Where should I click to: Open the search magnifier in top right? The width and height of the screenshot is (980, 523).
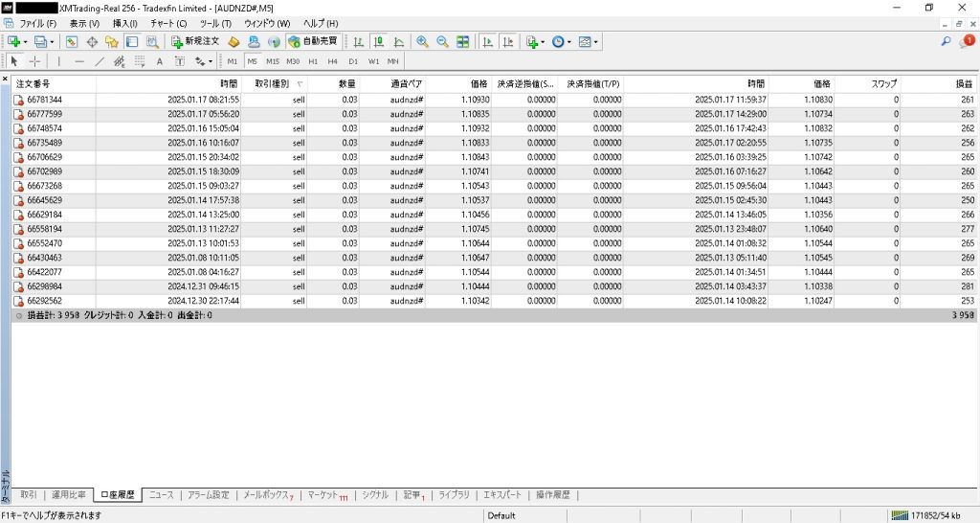[x=947, y=42]
